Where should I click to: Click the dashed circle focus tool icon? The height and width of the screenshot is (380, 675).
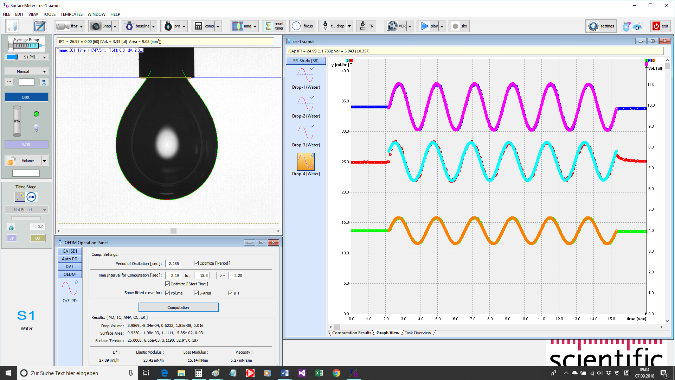click(x=296, y=26)
